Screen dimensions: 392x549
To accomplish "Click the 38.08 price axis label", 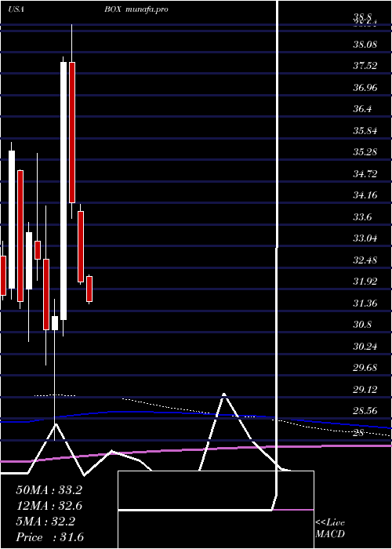I will pyautogui.click(x=365, y=45).
